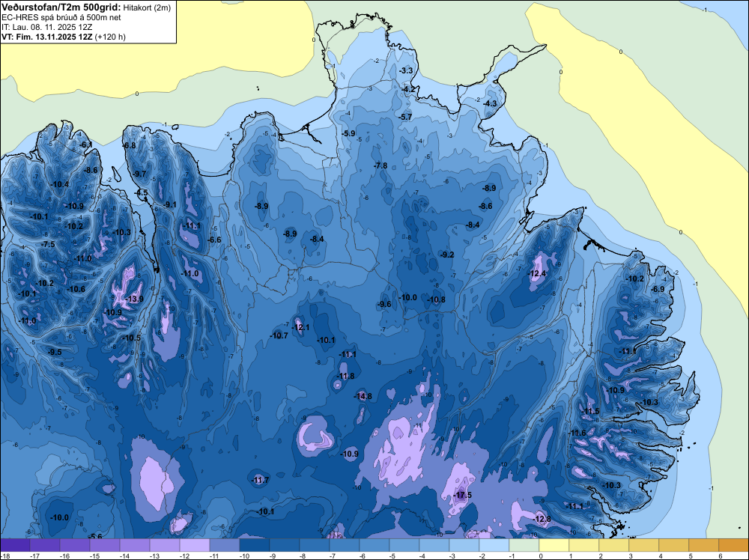Click the -6.8 temperature value

pos(130,145)
